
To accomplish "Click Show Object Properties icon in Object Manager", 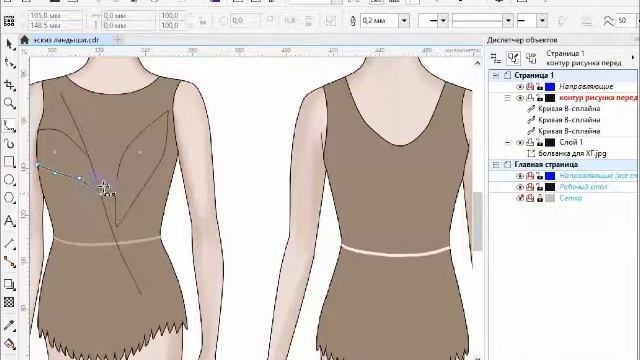I will [x=496, y=58].
